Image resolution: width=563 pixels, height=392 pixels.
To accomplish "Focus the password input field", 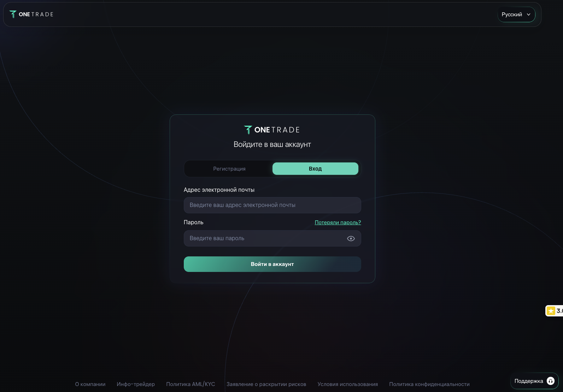I will [272, 238].
